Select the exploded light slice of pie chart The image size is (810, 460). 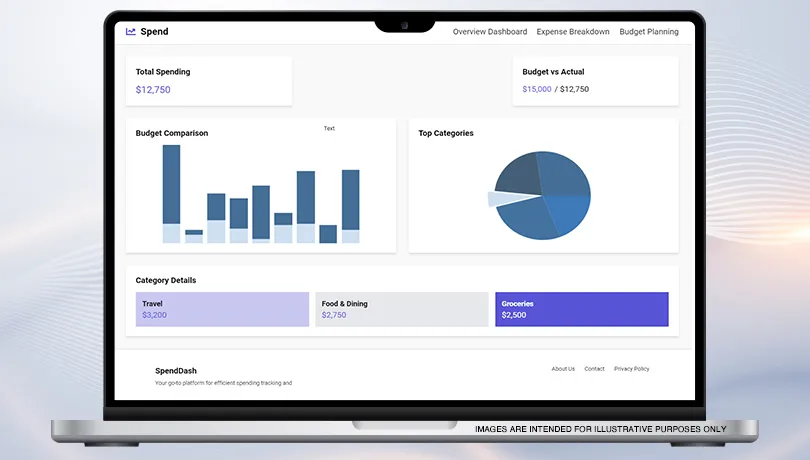499,199
